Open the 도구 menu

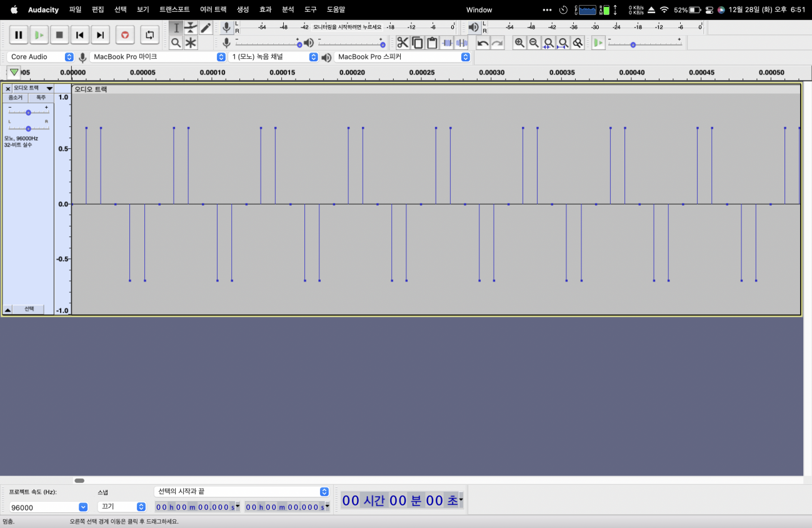[310, 9]
